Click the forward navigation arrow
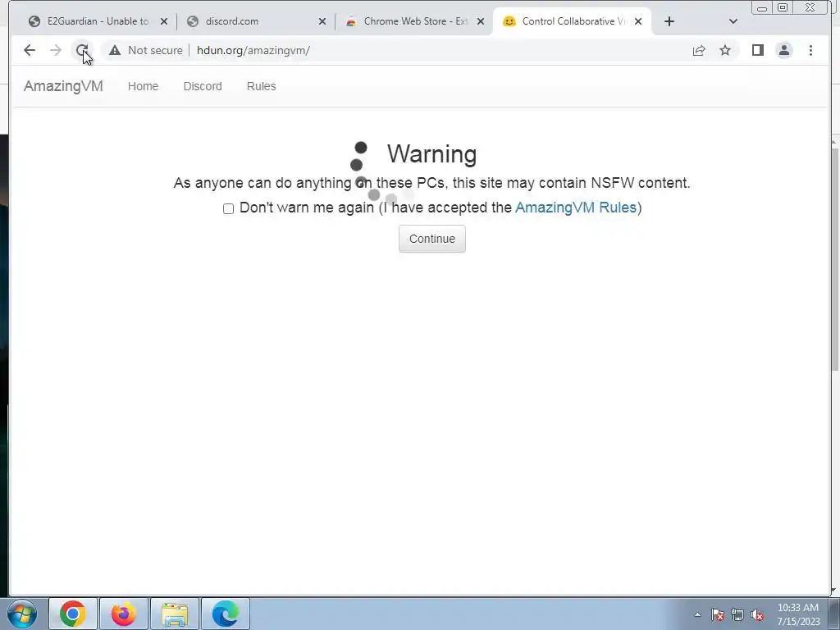This screenshot has height=630, width=840. tap(56, 50)
